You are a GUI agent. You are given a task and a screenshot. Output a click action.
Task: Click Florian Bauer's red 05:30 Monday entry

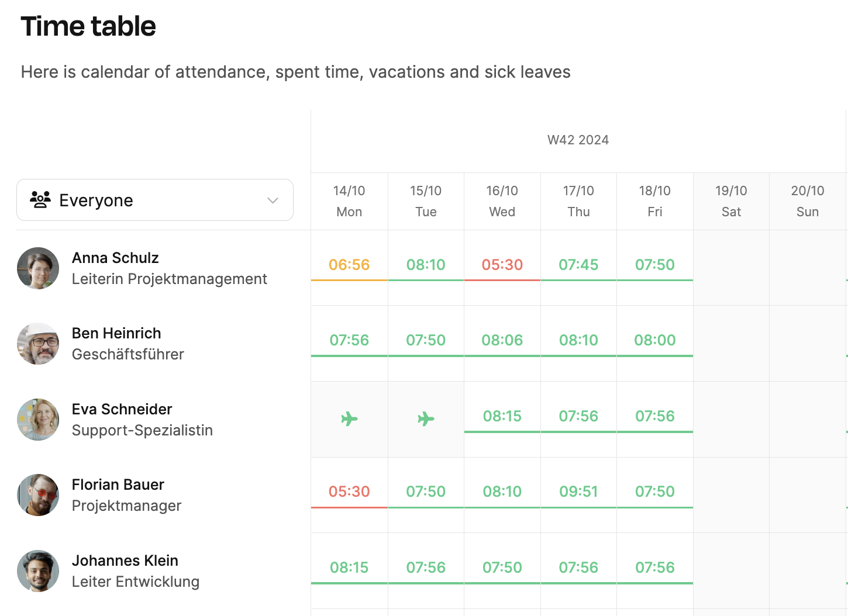tap(349, 492)
